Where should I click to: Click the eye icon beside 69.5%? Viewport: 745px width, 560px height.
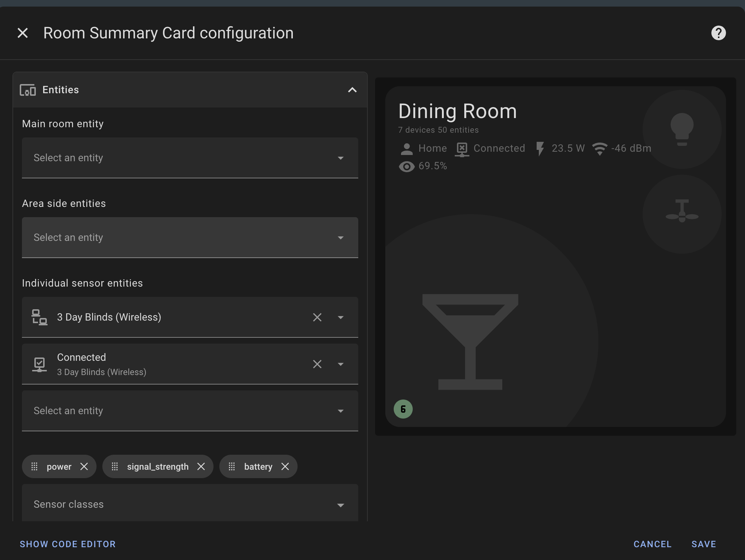[x=406, y=166]
